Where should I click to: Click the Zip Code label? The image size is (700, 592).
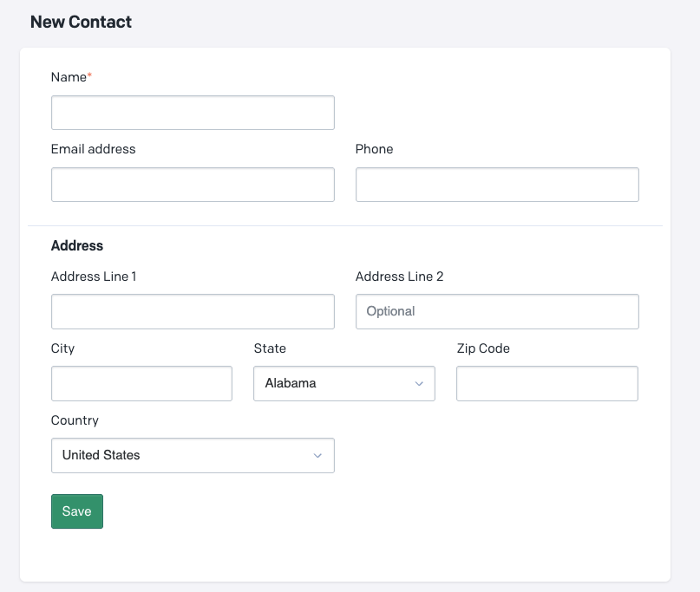[x=483, y=348]
